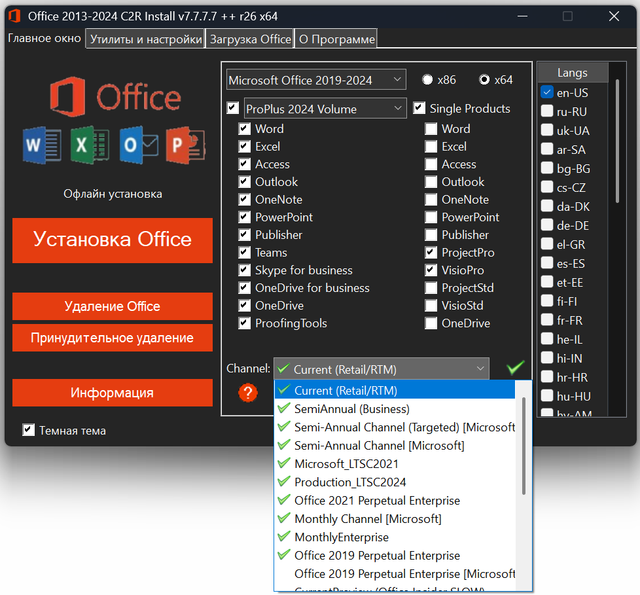The image size is (640, 595).
Task: Uncheck Teams in the ProPlus list
Action: (x=244, y=253)
